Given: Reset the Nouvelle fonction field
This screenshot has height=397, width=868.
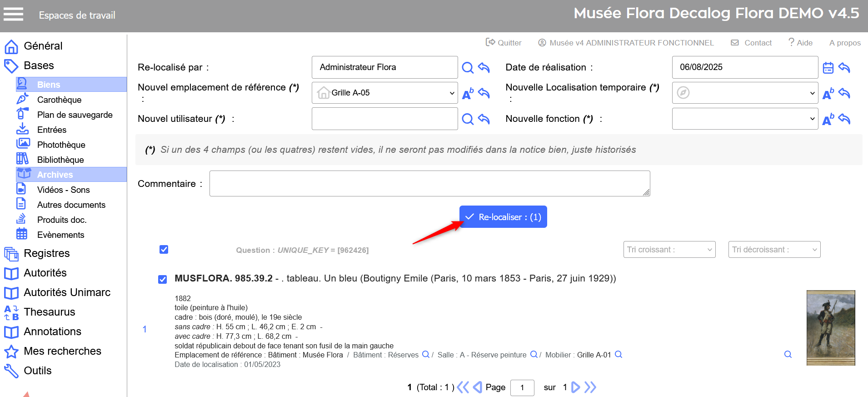Looking at the screenshot, I should (844, 119).
